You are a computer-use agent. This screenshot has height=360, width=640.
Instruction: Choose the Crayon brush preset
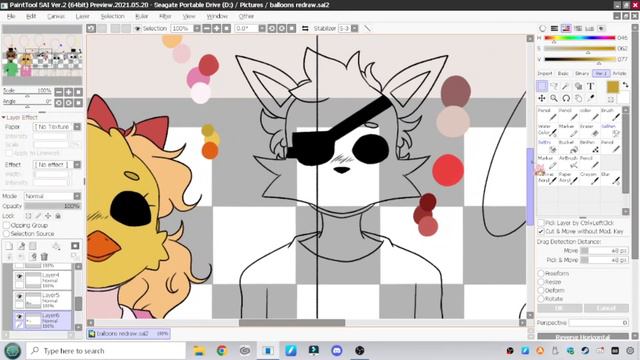[x=590, y=178]
